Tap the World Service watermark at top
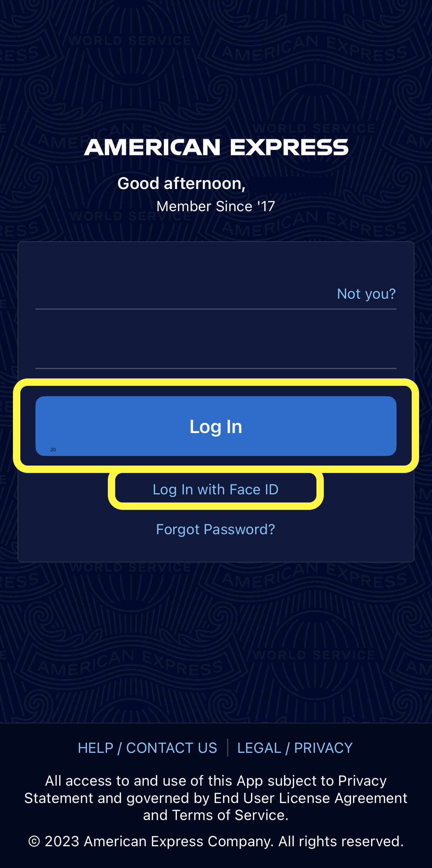This screenshot has width=432, height=868. [x=129, y=41]
